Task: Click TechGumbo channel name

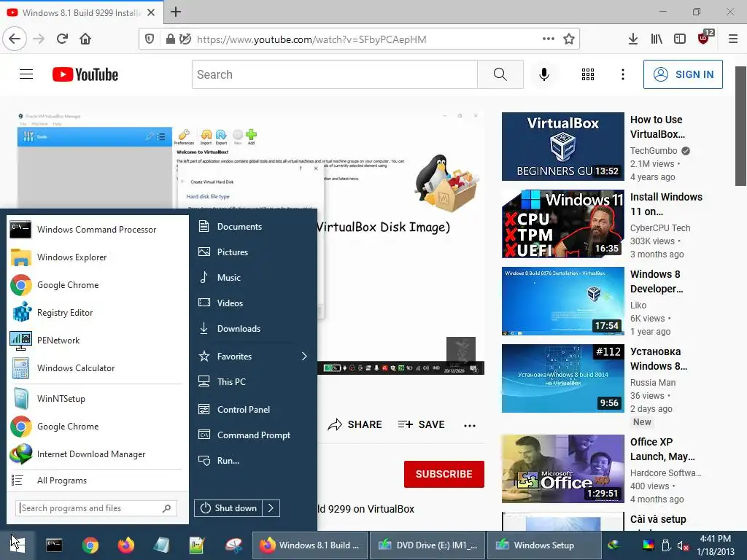Action: 654,150
